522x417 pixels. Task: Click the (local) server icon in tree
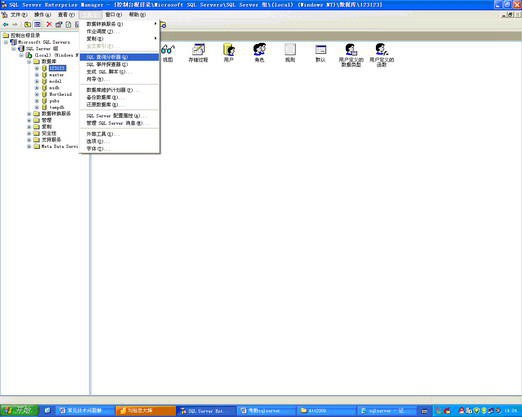point(29,55)
